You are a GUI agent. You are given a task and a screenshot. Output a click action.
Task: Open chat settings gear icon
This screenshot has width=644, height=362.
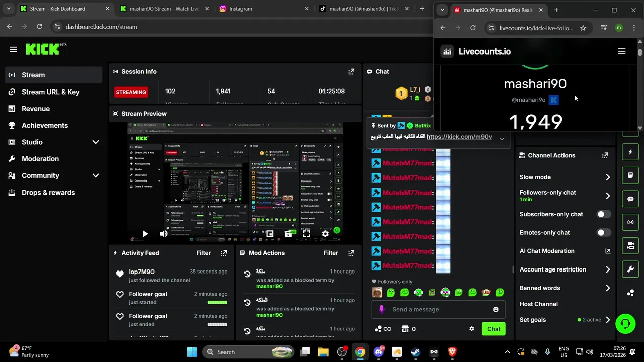click(x=471, y=329)
